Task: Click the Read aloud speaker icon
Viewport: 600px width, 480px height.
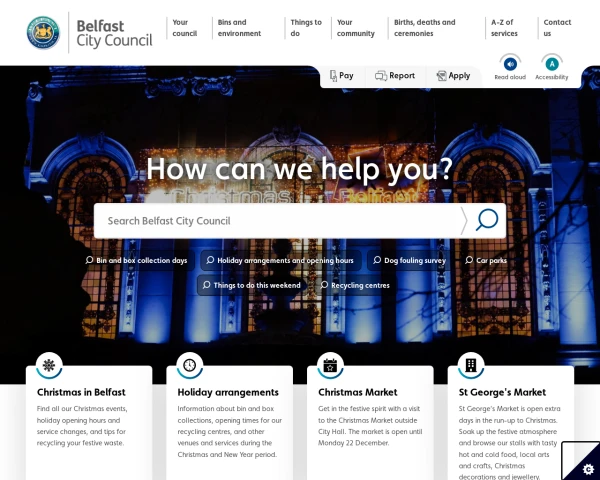Action: (x=510, y=64)
